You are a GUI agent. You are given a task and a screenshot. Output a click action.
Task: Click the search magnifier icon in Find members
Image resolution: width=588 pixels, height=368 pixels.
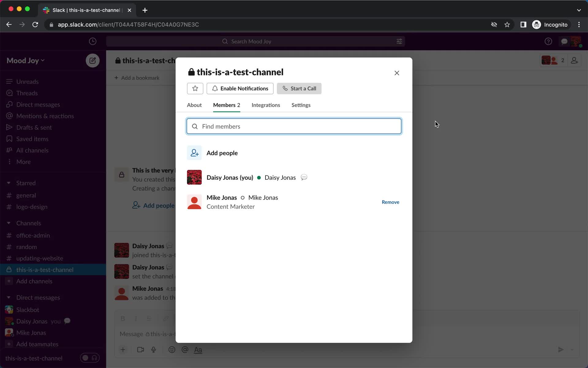[x=195, y=126]
